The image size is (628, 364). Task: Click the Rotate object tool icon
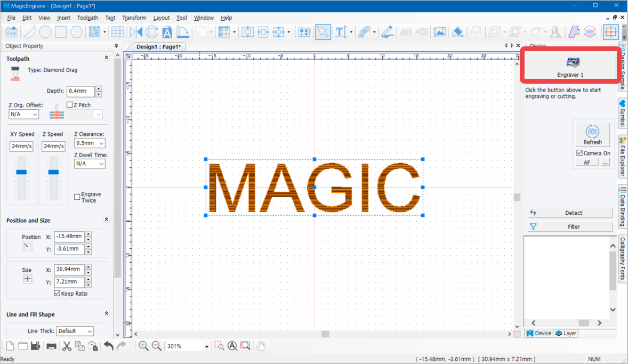[152, 31]
